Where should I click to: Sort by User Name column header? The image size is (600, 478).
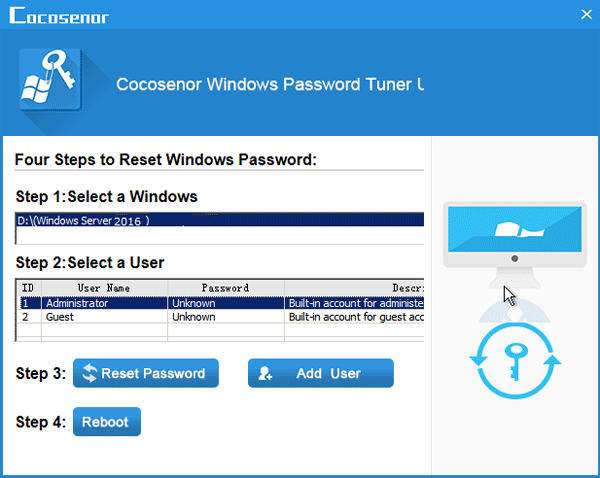pos(104,288)
